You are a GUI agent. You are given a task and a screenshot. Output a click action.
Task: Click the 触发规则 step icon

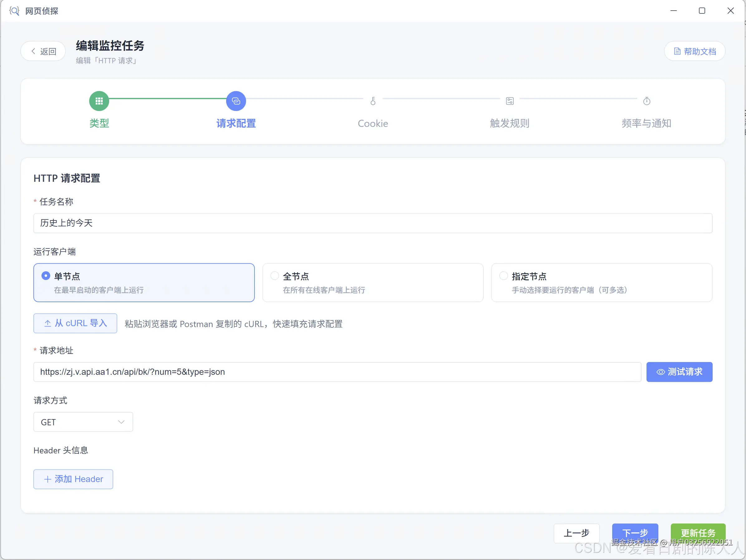point(510,101)
